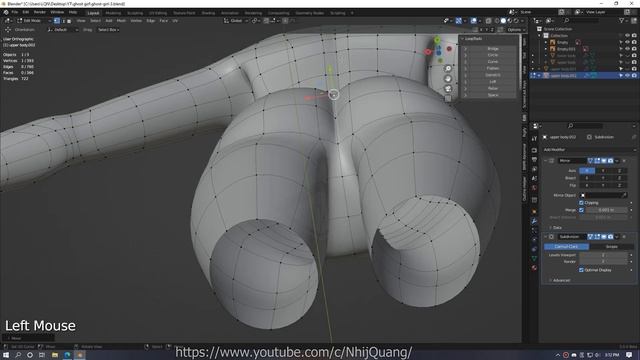Select material preview shading icon

[510, 20]
